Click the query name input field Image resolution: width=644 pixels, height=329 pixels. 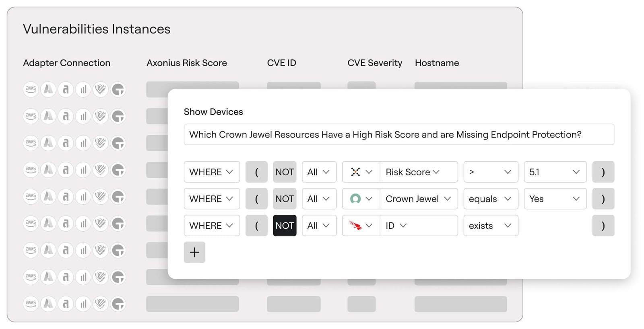[x=398, y=134]
